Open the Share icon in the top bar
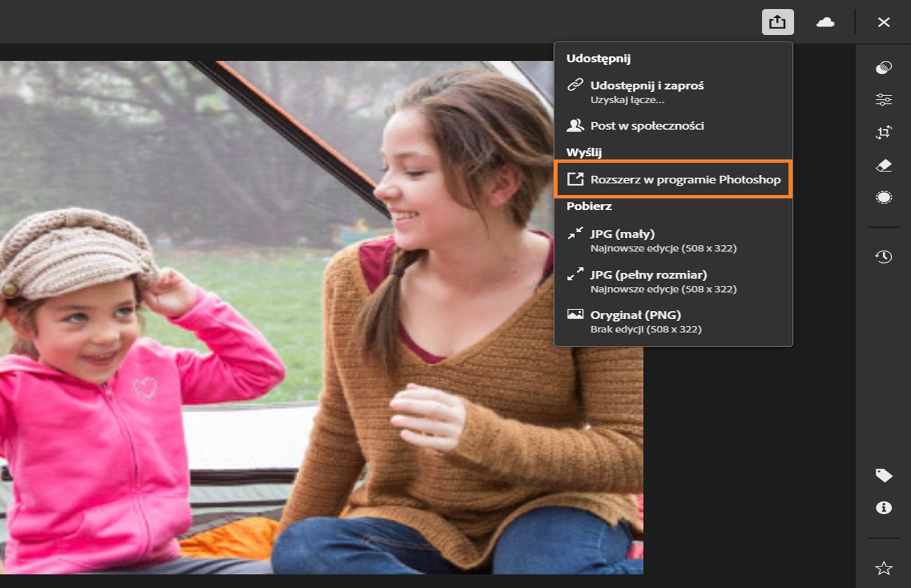The image size is (911, 588). 778,22
